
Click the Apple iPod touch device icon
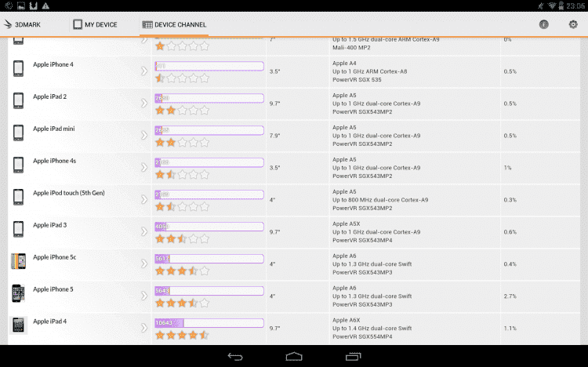click(x=18, y=197)
